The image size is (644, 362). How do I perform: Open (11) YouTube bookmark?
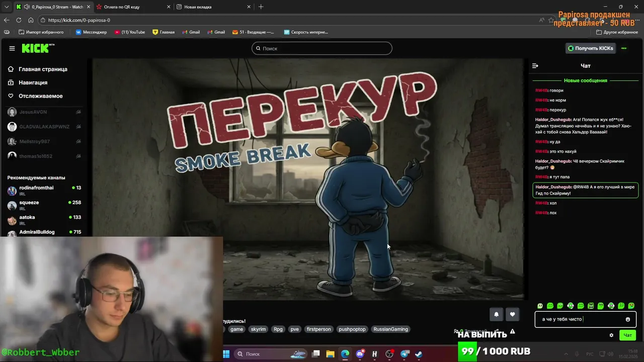tap(130, 32)
